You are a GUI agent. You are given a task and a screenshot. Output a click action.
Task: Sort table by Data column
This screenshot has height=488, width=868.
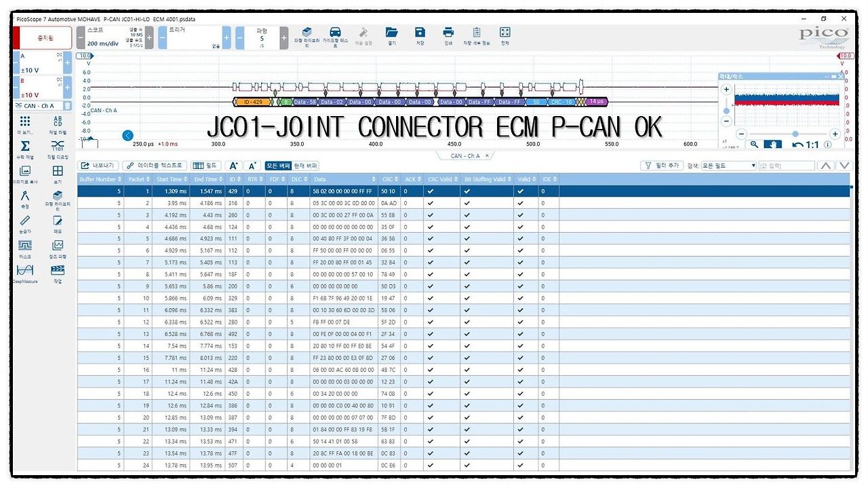tap(344, 179)
